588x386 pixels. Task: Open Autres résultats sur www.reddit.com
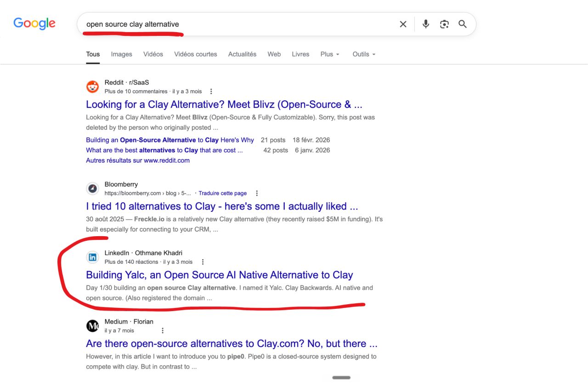click(x=138, y=160)
